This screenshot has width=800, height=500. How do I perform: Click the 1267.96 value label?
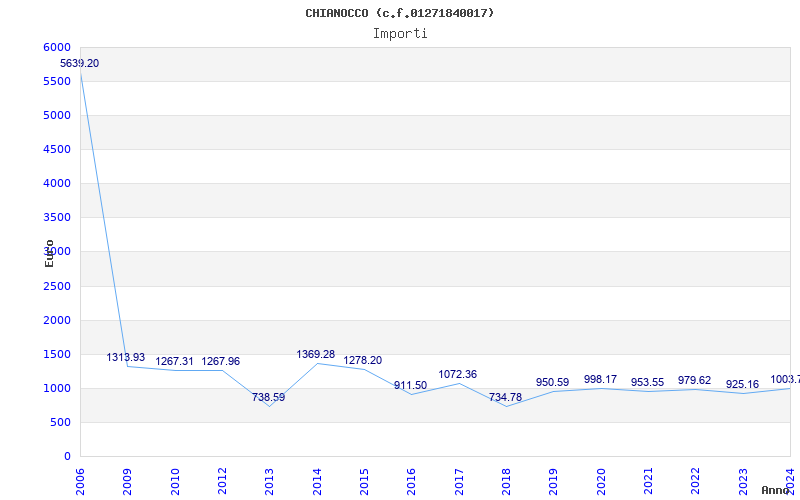220,361
